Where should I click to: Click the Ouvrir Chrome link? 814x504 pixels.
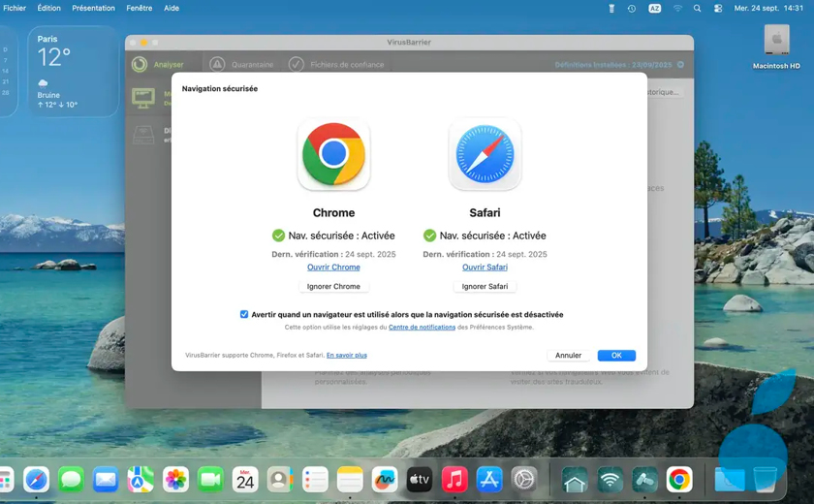pos(333,268)
